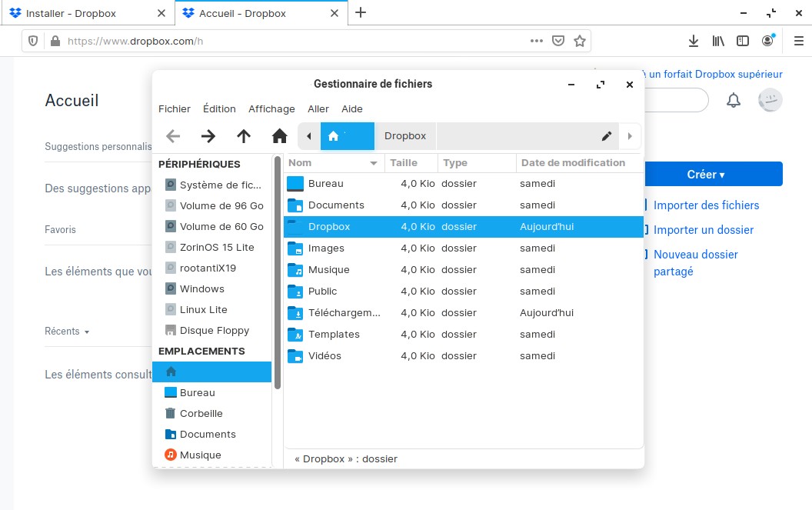
Task: Bookmark this page with star icon
Action: [x=580, y=41]
